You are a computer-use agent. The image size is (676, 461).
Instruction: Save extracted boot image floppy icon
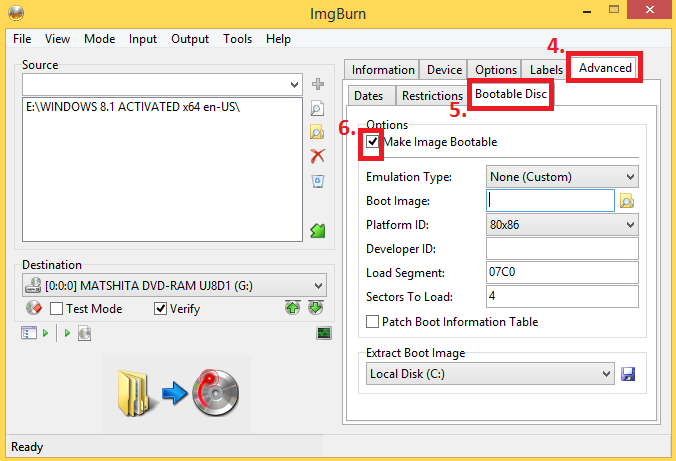[x=628, y=374]
